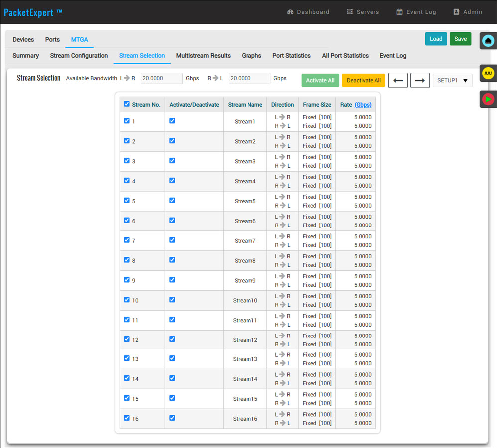Click the Stream14 name cell
Screen dimensions: 497x448
pyautogui.click(x=245, y=379)
